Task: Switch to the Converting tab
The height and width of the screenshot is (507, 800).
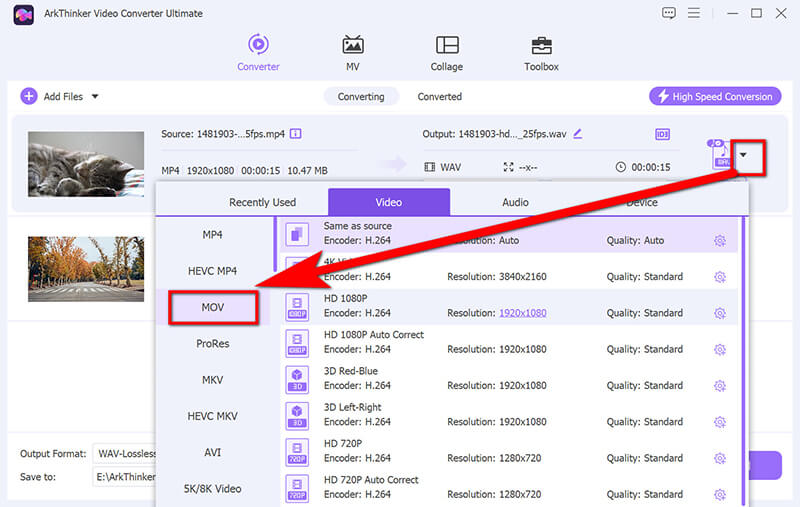Action: click(x=361, y=96)
